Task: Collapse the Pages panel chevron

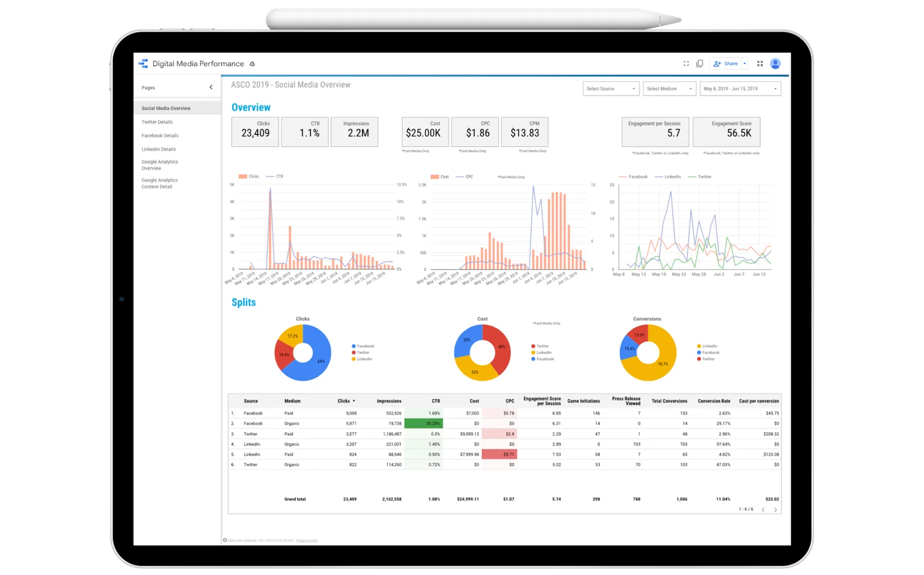Action: pos(211,87)
